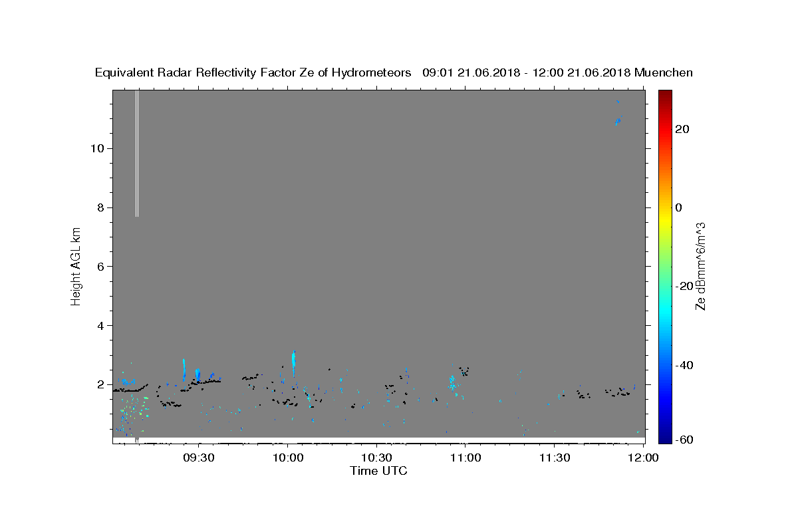Click the colorbar value '20'
Image resolution: width=798 pixels, height=532 pixels.
682,128
